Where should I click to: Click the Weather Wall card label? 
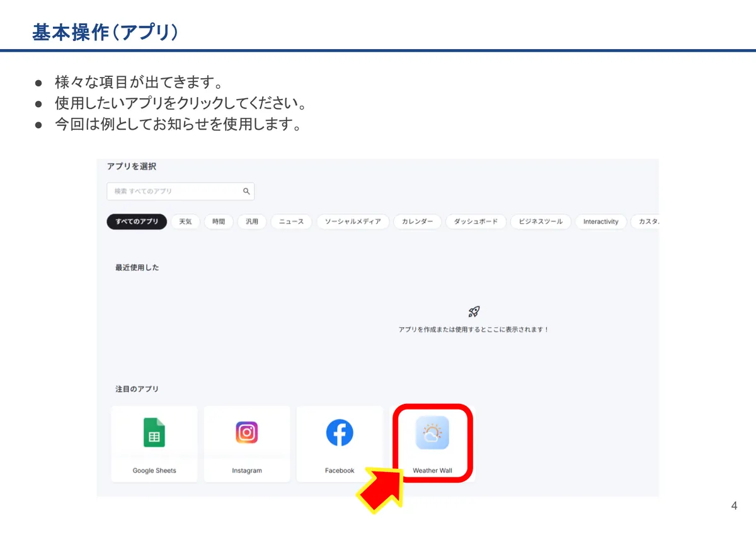432,471
